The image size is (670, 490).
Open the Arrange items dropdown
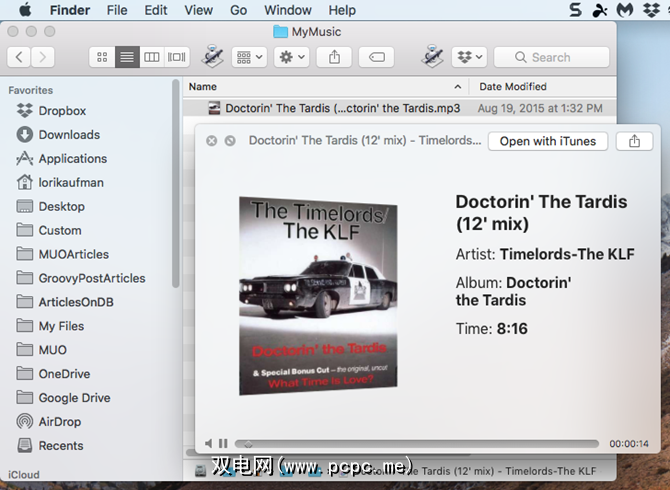[x=248, y=58]
